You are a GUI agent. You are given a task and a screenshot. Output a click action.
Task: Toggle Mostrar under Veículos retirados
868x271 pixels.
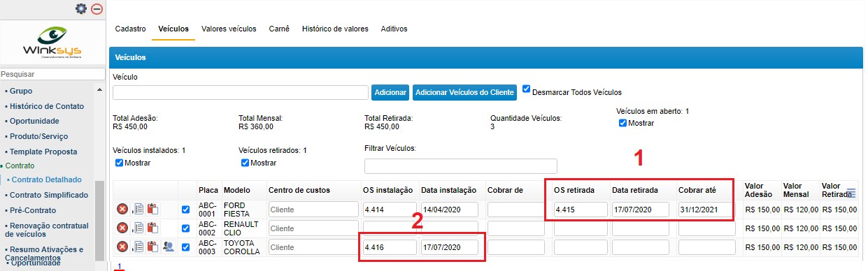[246, 163]
